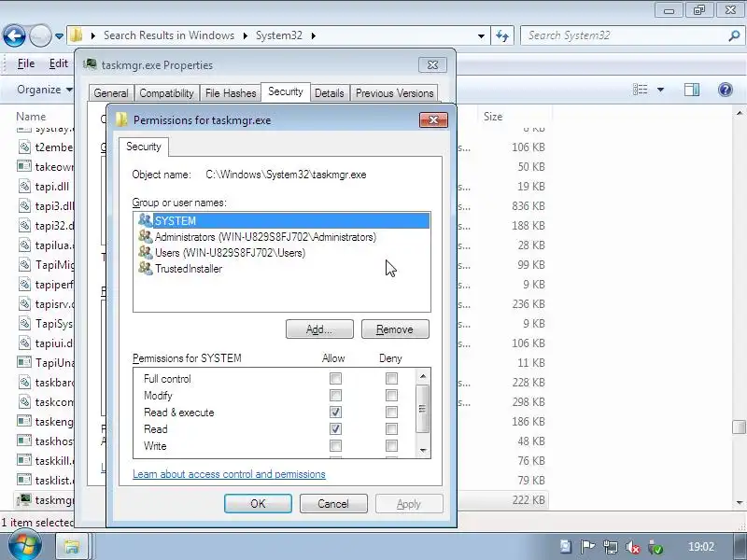
Task: Open the File menu
Action: (26, 63)
